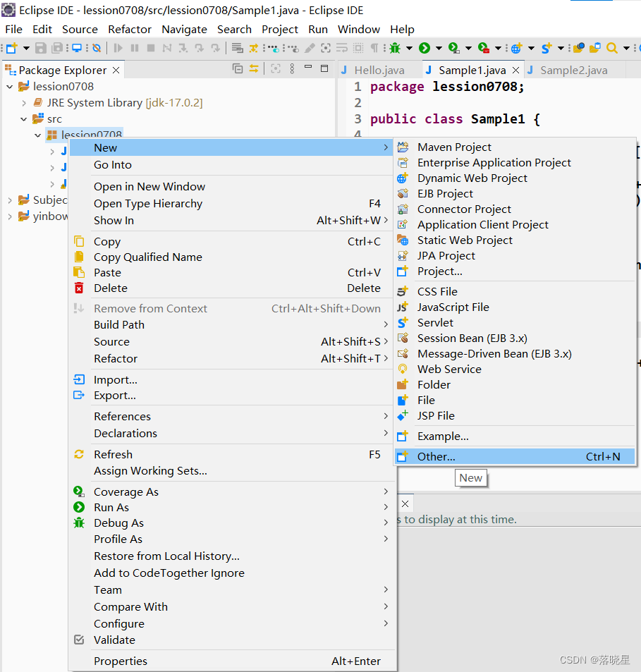Toggle the Validate checkbox menu item
The image size is (641, 672).
tap(231, 640)
